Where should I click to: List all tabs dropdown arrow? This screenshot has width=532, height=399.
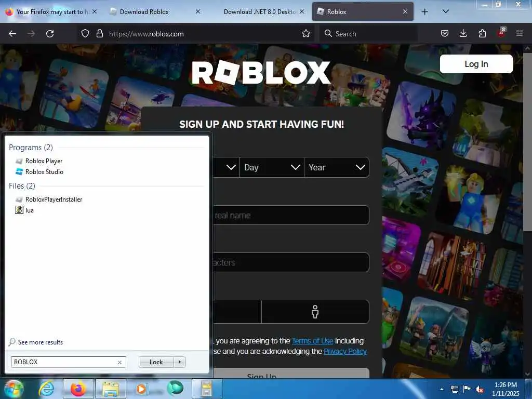click(x=446, y=11)
